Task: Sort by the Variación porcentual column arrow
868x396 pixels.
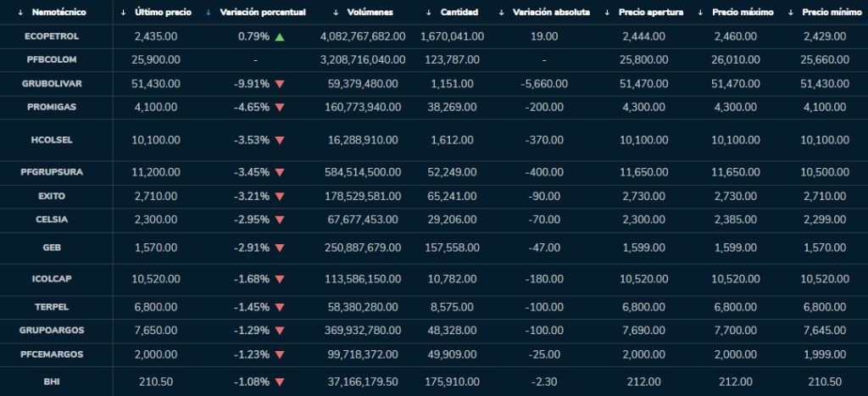Action: click(x=209, y=12)
